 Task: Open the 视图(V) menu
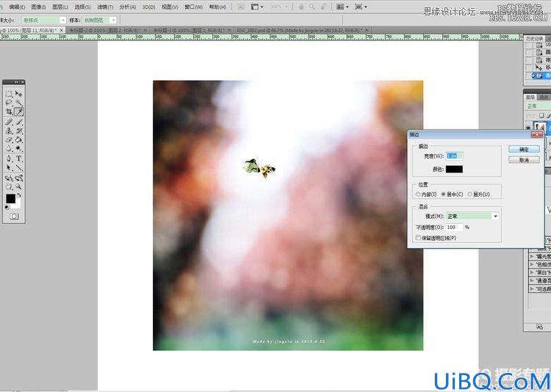(170, 7)
